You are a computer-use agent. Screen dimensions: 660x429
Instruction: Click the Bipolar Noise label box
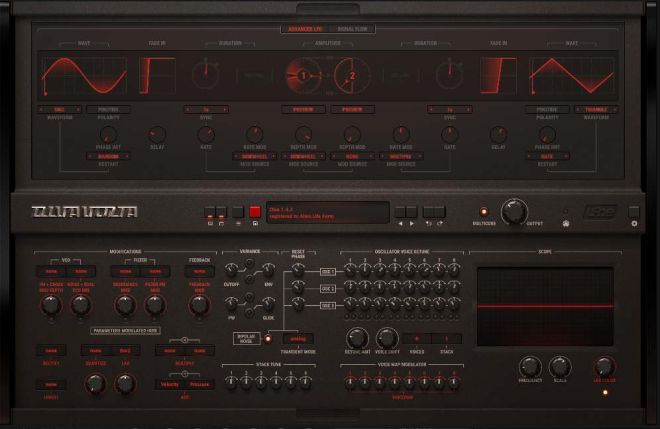click(247, 339)
